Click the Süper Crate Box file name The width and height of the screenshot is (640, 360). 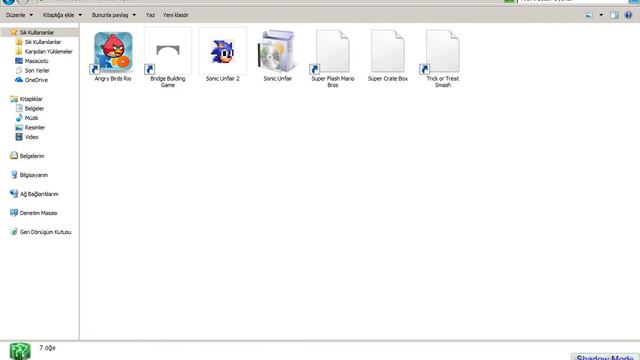[x=388, y=78]
